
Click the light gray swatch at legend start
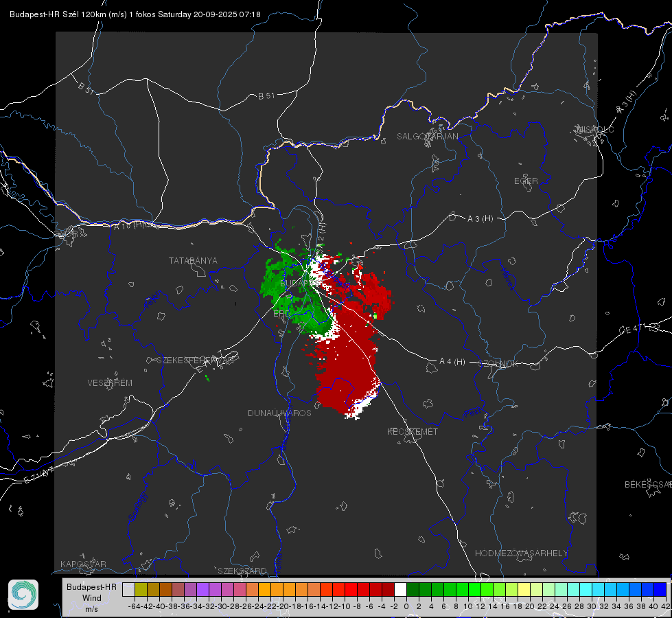click(128, 589)
